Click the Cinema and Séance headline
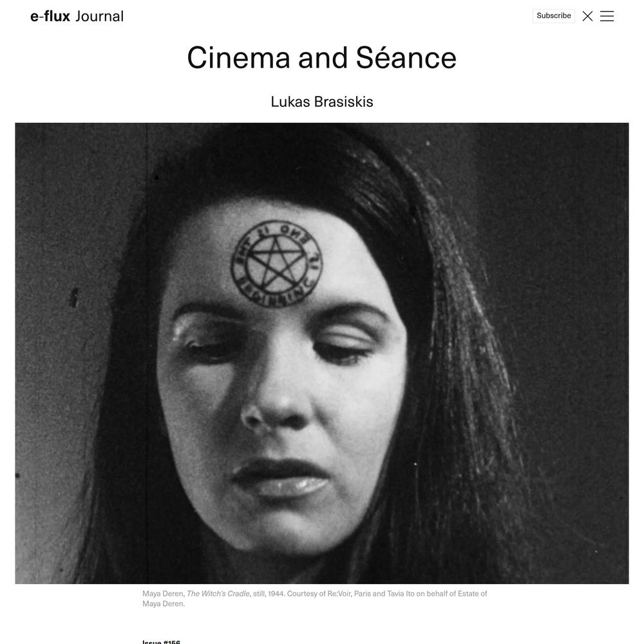The image size is (644, 644). click(x=321, y=57)
